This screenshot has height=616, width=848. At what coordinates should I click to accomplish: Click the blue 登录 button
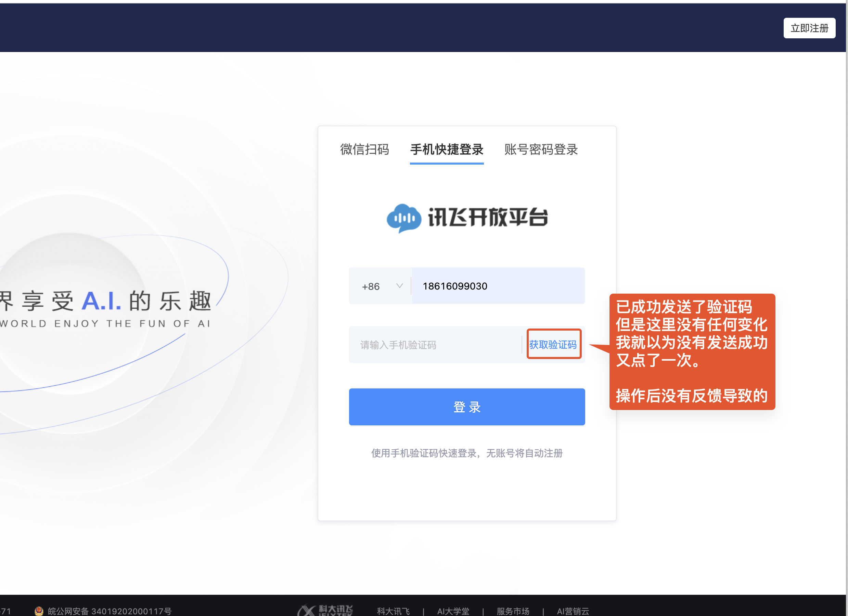(467, 407)
